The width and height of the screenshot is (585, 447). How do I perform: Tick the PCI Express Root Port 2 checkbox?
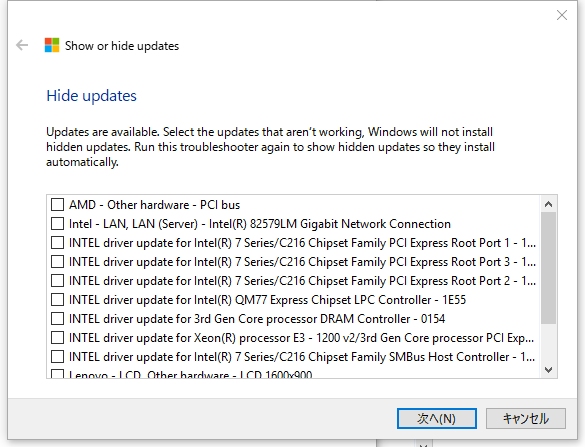pos(57,281)
